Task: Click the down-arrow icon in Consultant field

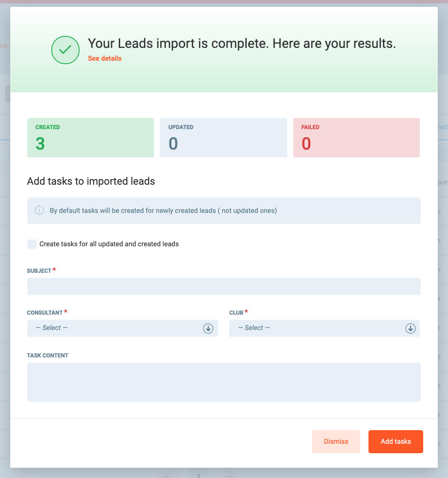Action: point(208,328)
